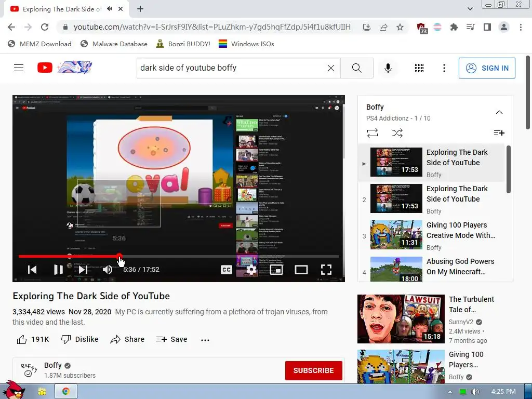Open uBlock extension icon with 73 badge
This screenshot has width=532, height=399.
[421, 28]
